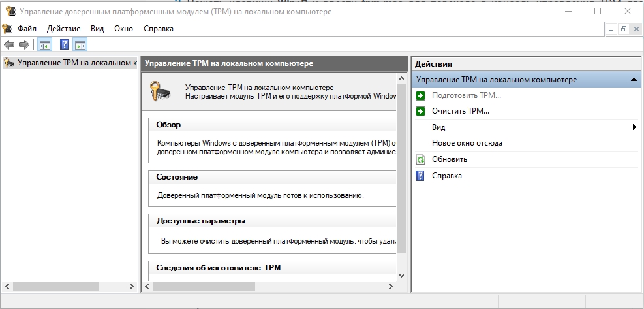Image resolution: width=644 pixels, height=309 pixels.
Task: Click the center pane vertical scrollbar up arrow
Action: [x=401, y=78]
